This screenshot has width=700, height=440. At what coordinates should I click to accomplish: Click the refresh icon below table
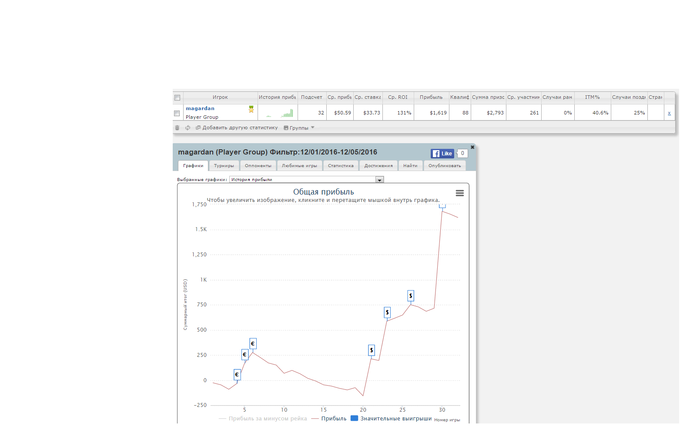[187, 128]
